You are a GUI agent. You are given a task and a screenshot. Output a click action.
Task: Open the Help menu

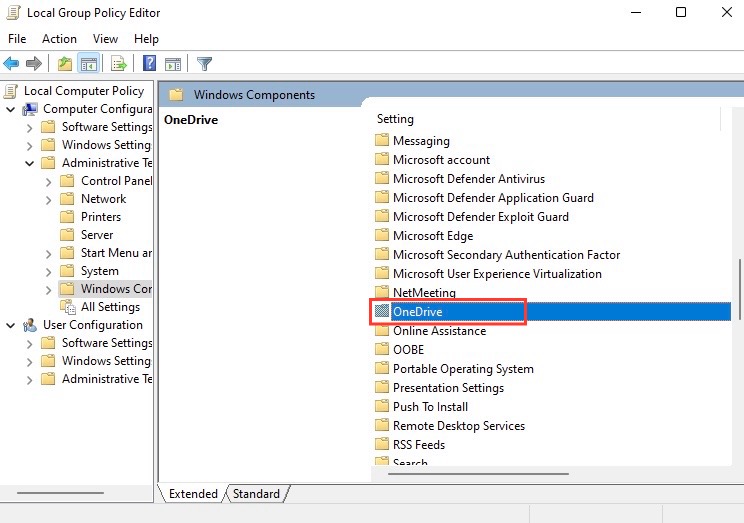tap(146, 39)
